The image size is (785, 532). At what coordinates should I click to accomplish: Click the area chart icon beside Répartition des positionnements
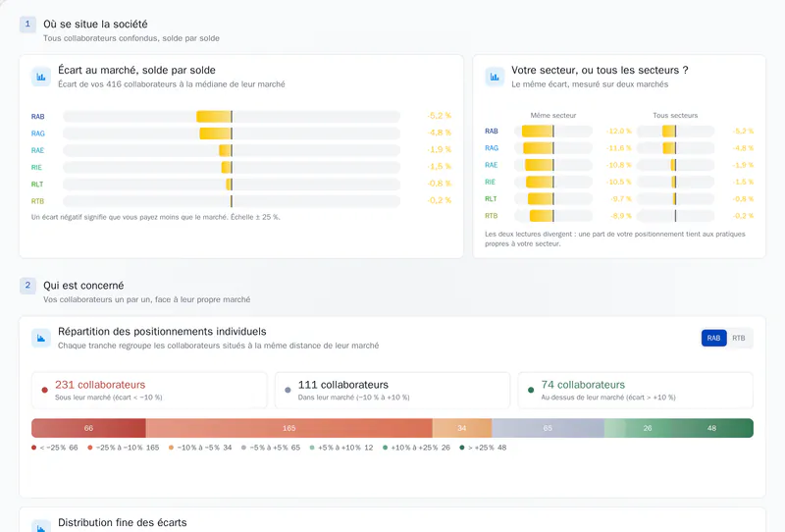click(41, 338)
